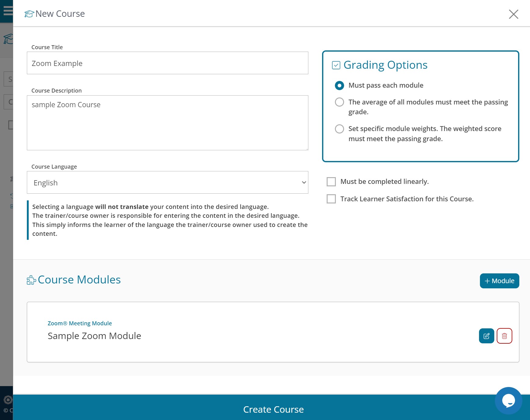This screenshot has height=420, width=530.
Task: Click the Course Title input field
Action: tap(167, 63)
